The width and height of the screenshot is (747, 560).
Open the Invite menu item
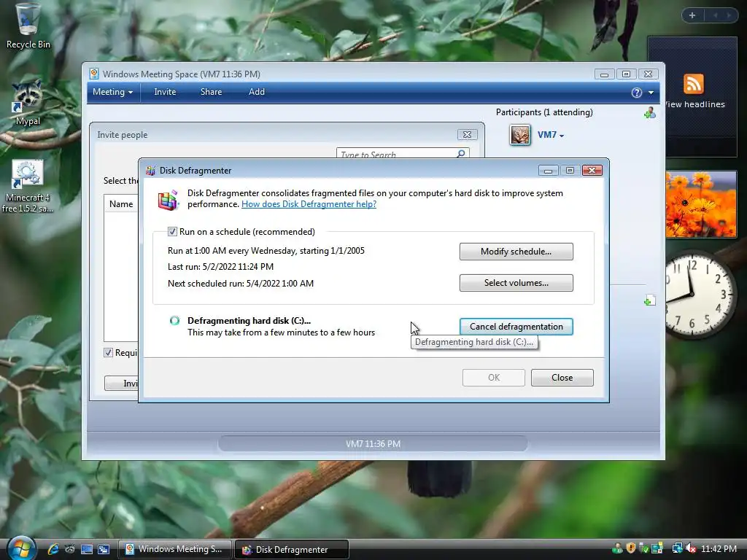coord(165,92)
